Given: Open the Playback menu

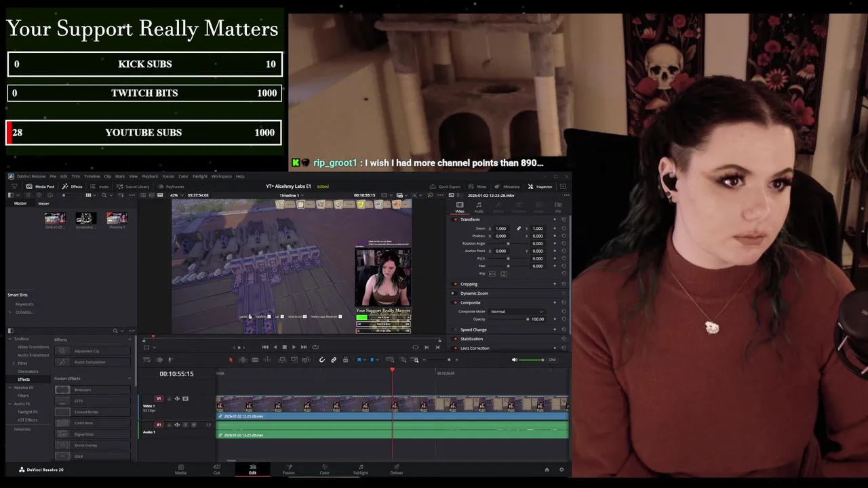Looking at the screenshot, I should (150, 176).
